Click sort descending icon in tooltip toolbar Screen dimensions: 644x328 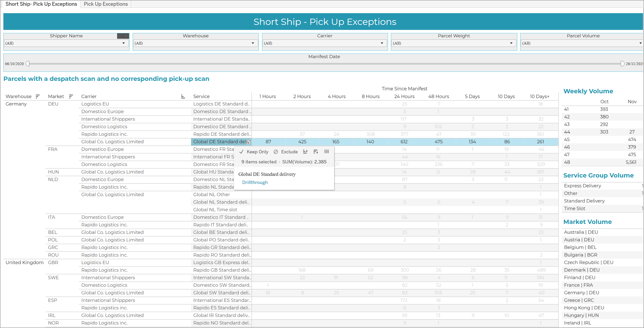(x=315, y=152)
